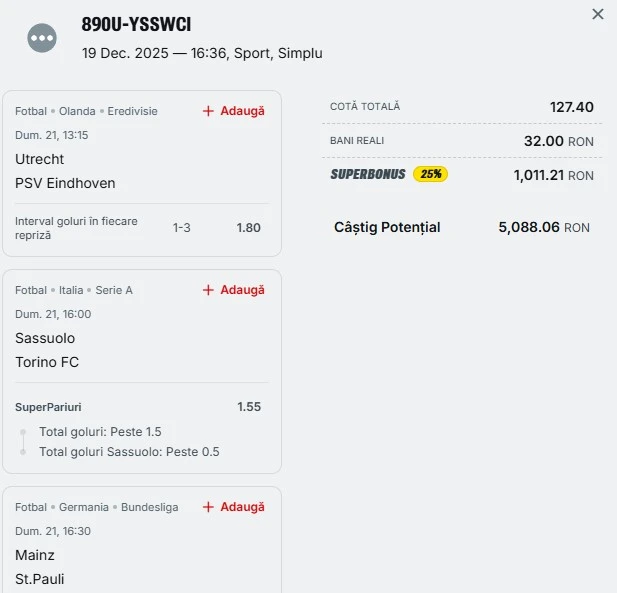
Task: Open the Torino FC team name
Action: coord(47,362)
